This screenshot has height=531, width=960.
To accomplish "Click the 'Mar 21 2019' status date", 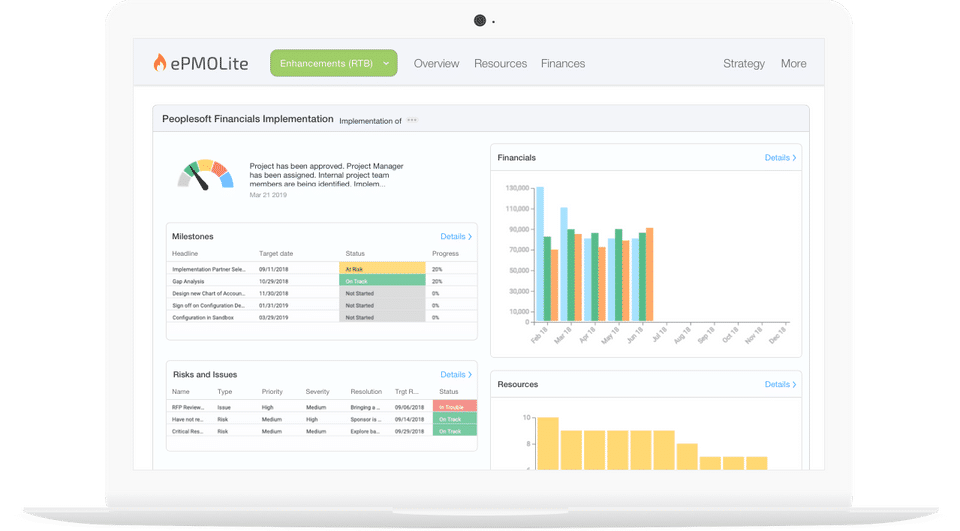I will click(x=268, y=195).
